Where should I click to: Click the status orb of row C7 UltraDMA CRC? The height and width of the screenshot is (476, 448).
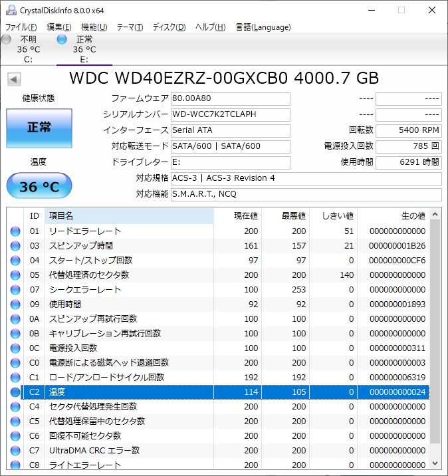click(15, 451)
